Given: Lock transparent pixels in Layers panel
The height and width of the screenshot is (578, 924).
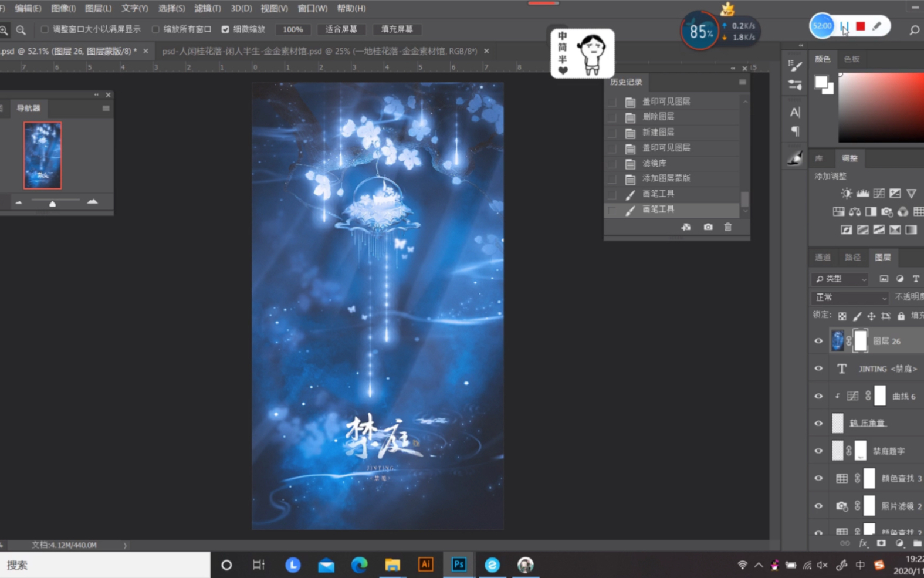Looking at the screenshot, I should click(842, 316).
